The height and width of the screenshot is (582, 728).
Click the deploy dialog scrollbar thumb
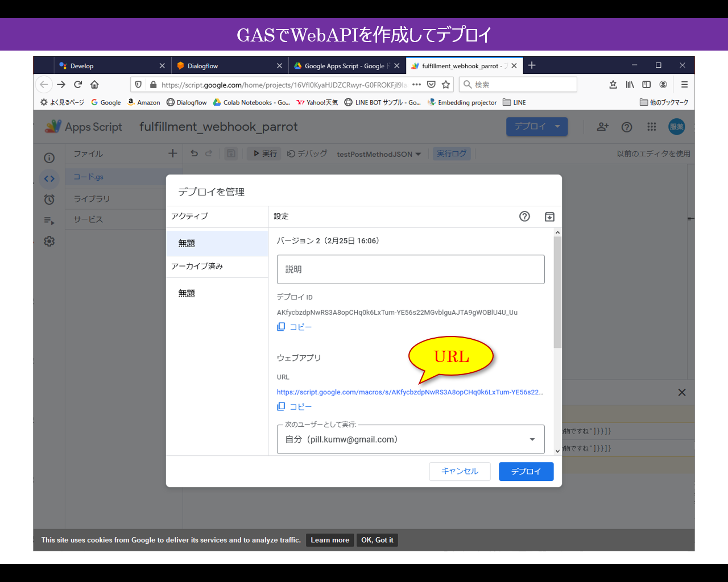pyautogui.click(x=557, y=292)
